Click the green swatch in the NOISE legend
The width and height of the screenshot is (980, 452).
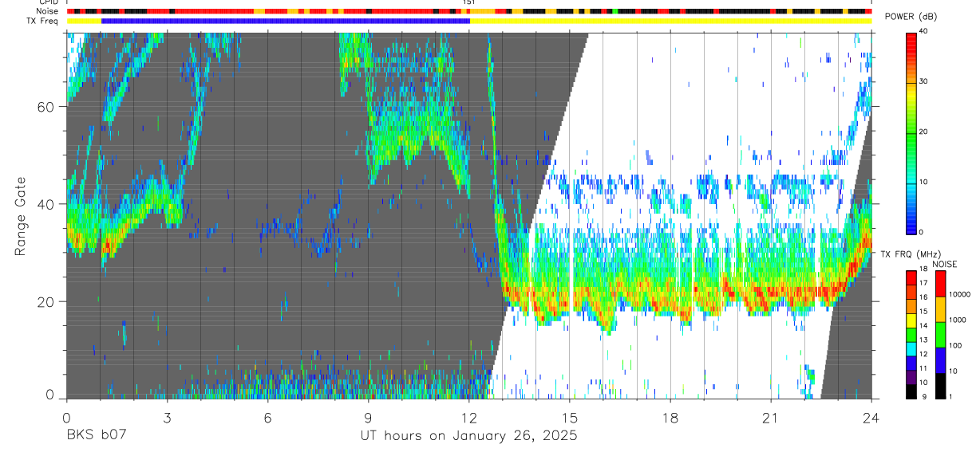(x=941, y=335)
